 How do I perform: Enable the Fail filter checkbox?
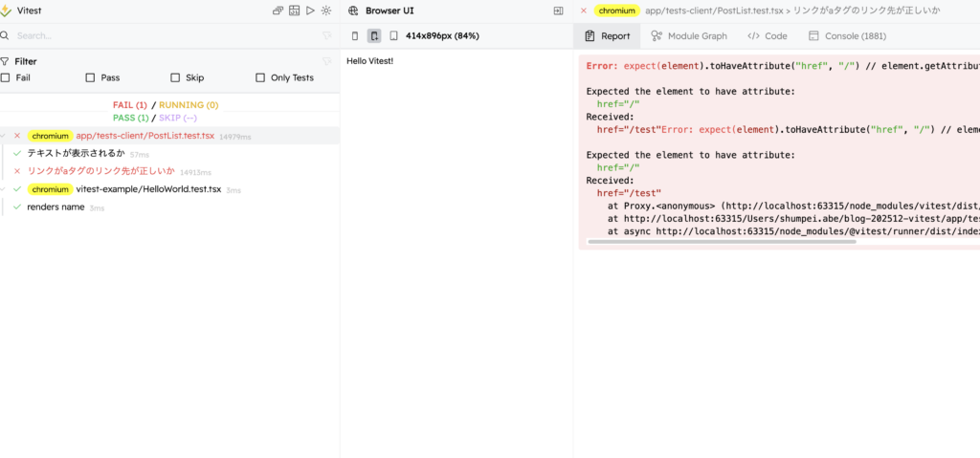(x=6, y=77)
